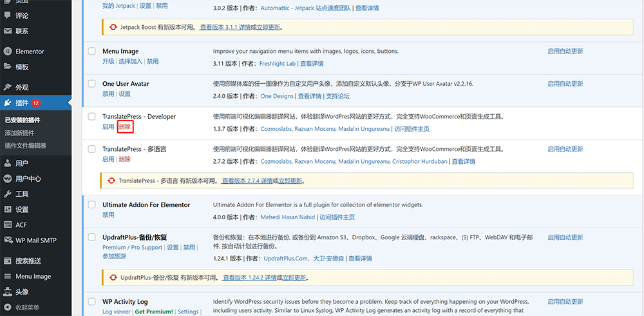Delete the TranslatePress - Developer plugin

click(125, 127)
